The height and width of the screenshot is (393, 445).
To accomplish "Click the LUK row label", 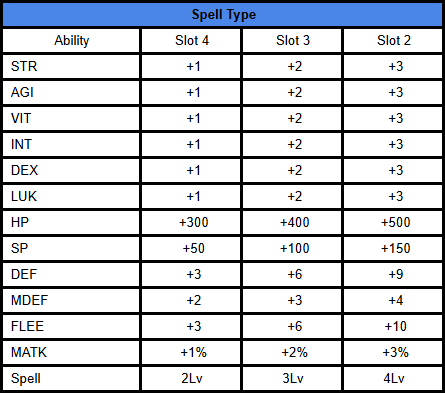I will pyautogui.click(x=71, y=196).
